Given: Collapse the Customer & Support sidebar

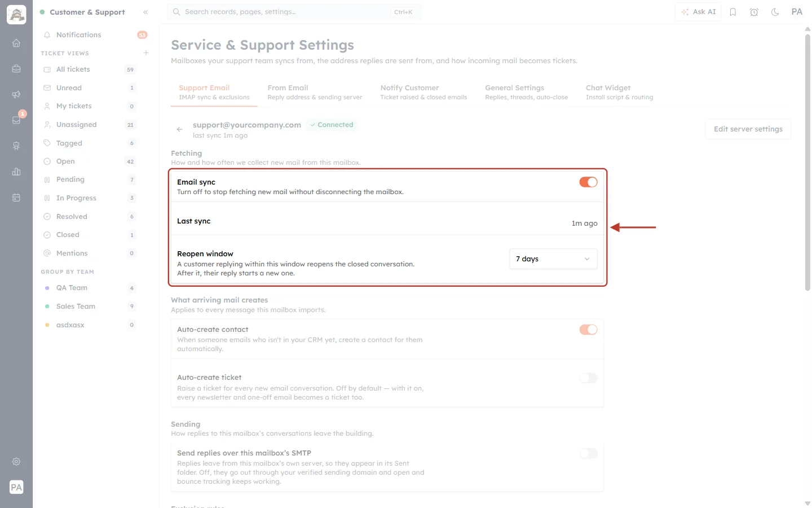Looking at the screenshot, I should [x=145, y=12].
